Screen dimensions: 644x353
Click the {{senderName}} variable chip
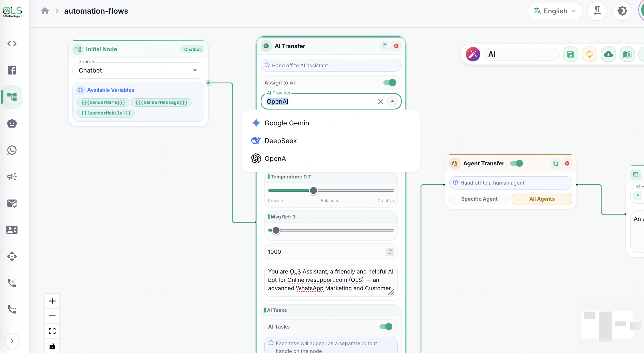click(103, 102)
